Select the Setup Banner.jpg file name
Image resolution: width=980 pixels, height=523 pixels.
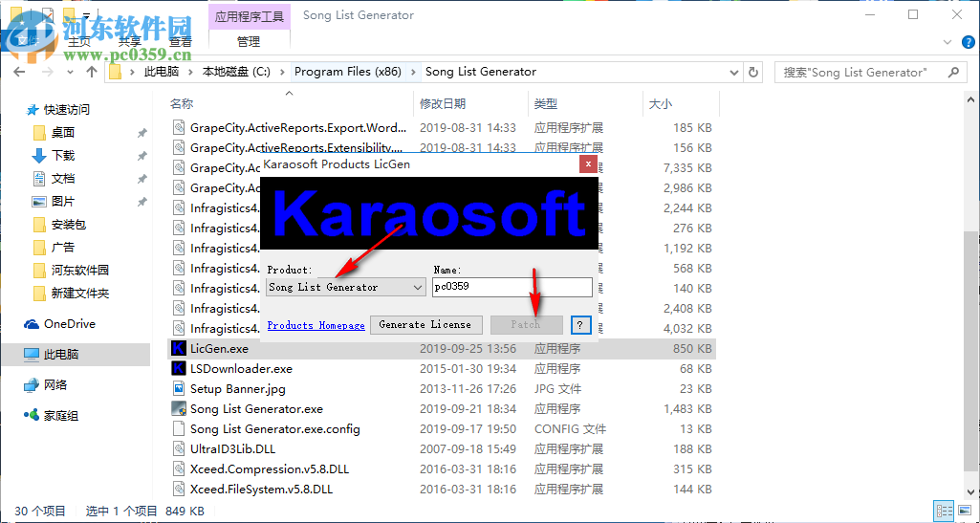pyautogui.click(x=237, y=388)
